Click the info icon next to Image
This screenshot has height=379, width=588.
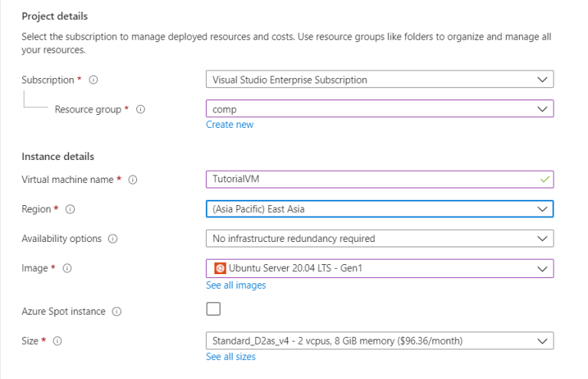pyautogui.click(x=67, y=268)
